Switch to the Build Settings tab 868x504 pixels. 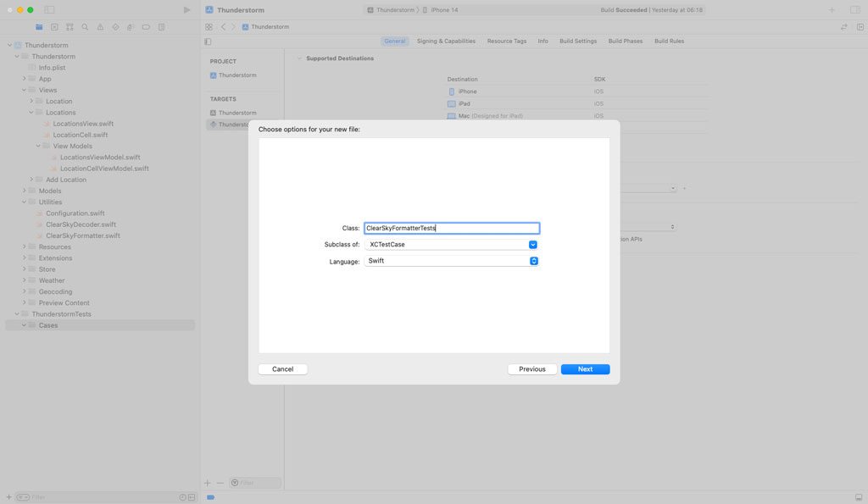577,42
